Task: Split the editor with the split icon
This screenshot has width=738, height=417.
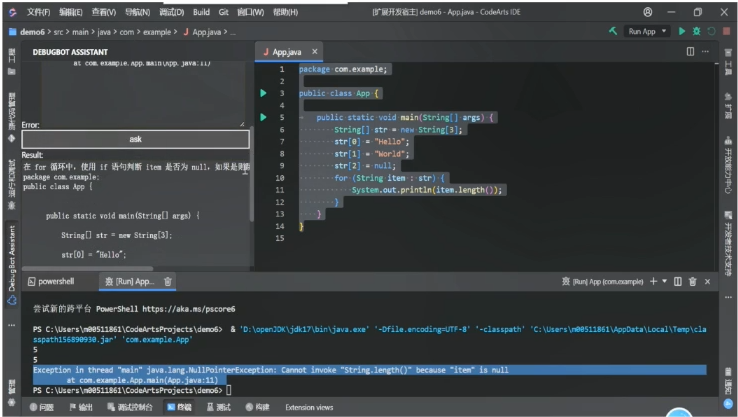Action: coord(690,51)
